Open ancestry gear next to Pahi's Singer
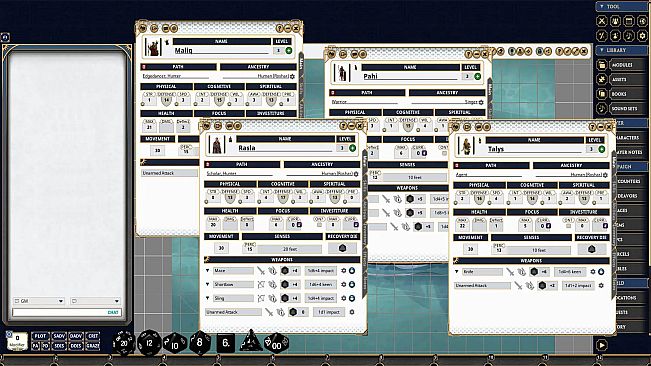Viewport: 651px width, 366px height. pos(481,102)
